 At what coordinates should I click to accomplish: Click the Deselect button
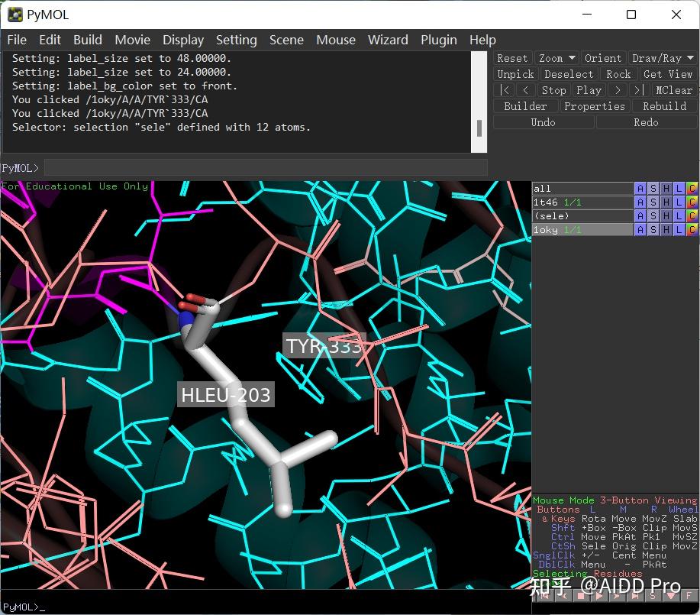[x=569, y=74]
